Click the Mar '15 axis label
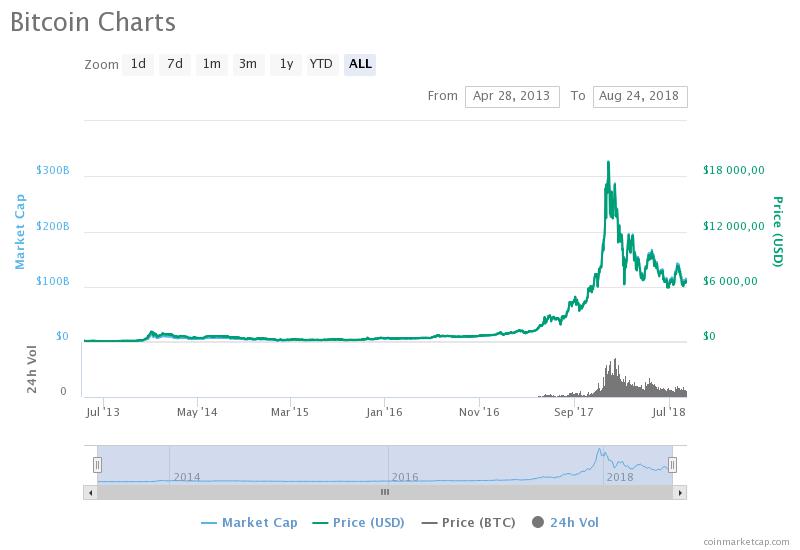Image resolution: width=800 pixels, height=550 pixels. (x=290, y=412)
